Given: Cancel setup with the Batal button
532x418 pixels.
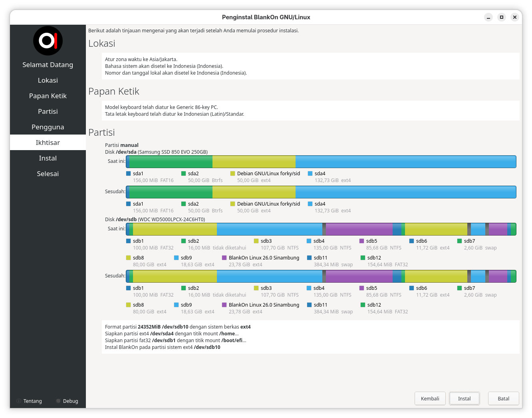Looking at the screenshot, I should (x=504, y=398).
